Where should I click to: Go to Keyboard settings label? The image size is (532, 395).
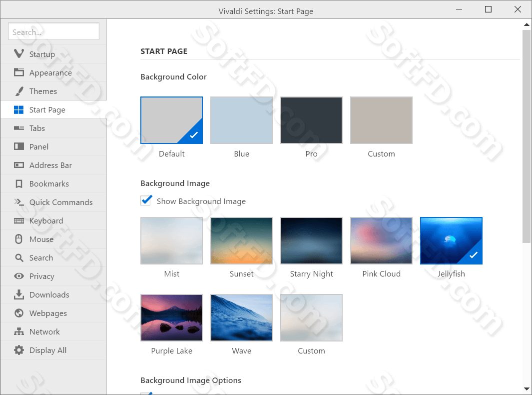tap(46, 221)
